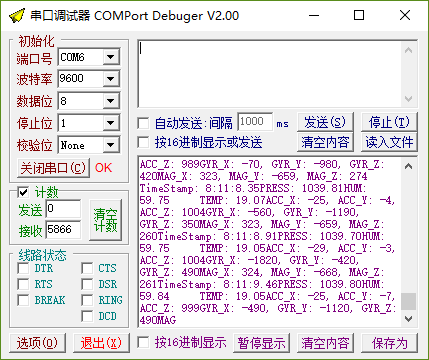429x360 pixels.
Task: Click the 间隔 1000 ms interval field
Action: pos(255,122)
